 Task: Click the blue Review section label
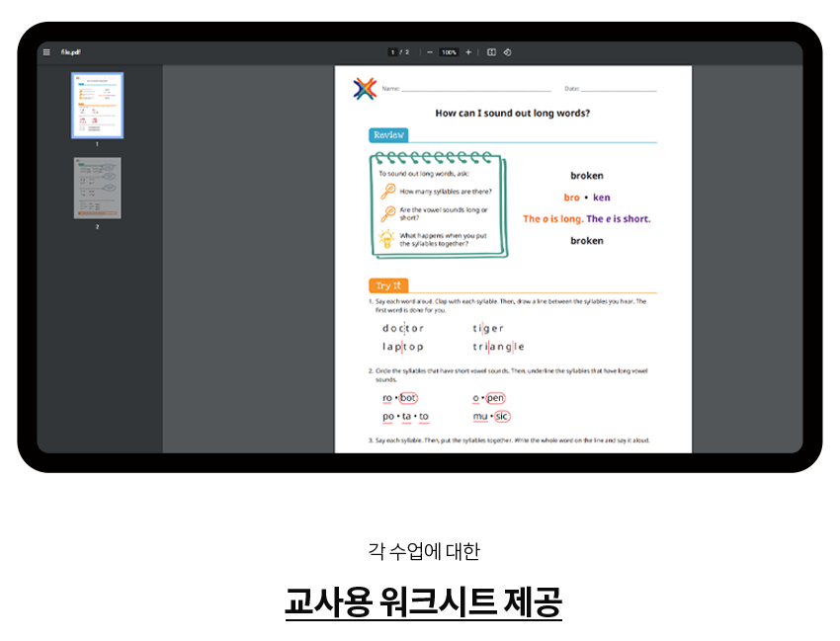point(388,135)
